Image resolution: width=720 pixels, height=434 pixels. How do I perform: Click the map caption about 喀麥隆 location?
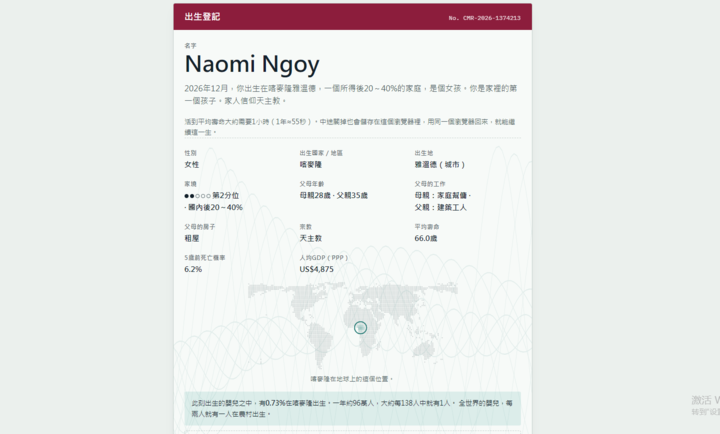pyautogui.click(x=352, y=379)
